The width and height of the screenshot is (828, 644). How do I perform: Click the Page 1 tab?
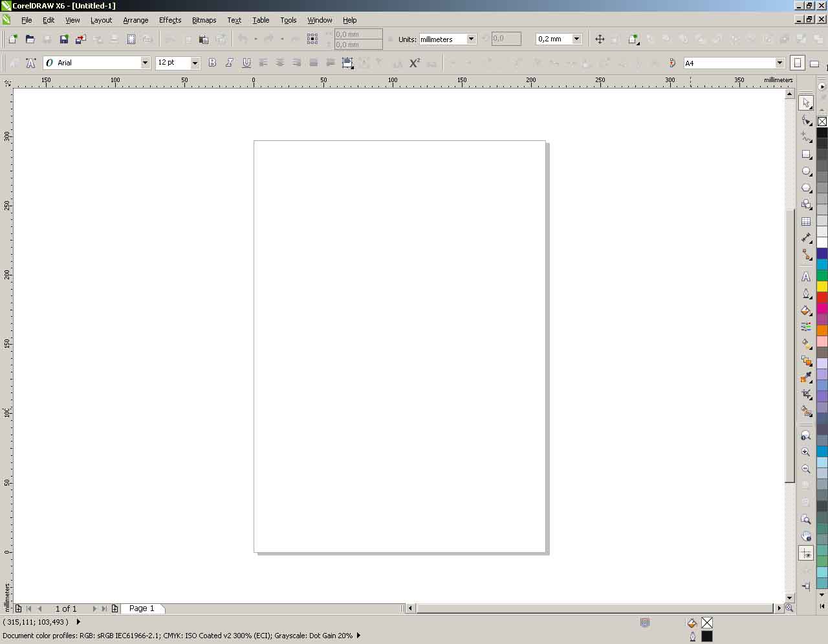(142, 608)
